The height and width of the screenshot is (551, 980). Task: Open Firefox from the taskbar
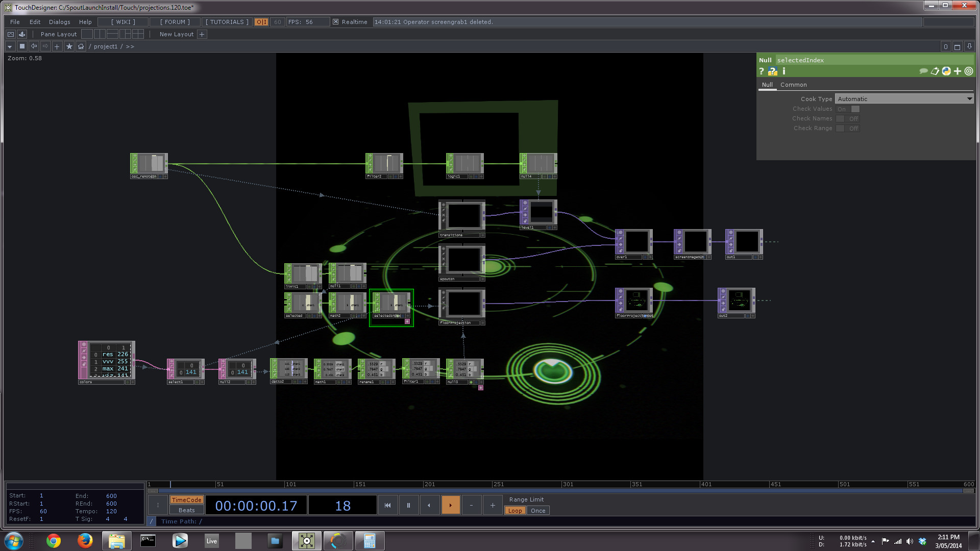85,541
